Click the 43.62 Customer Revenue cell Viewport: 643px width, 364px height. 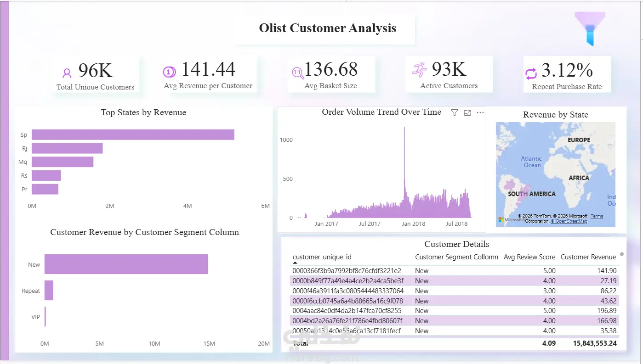pyautogui.click(x=609, y=301)
